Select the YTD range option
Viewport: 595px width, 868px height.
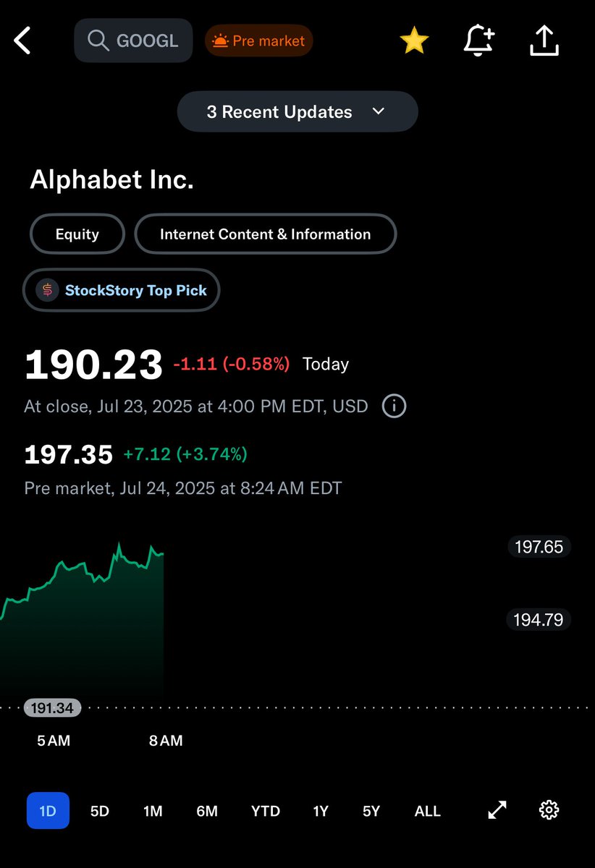[266, 811]
